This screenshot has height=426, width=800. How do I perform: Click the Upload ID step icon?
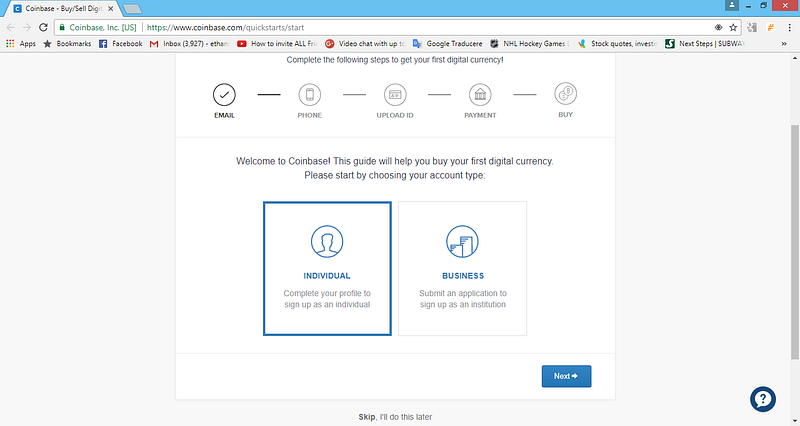click(x=395, y=94)
